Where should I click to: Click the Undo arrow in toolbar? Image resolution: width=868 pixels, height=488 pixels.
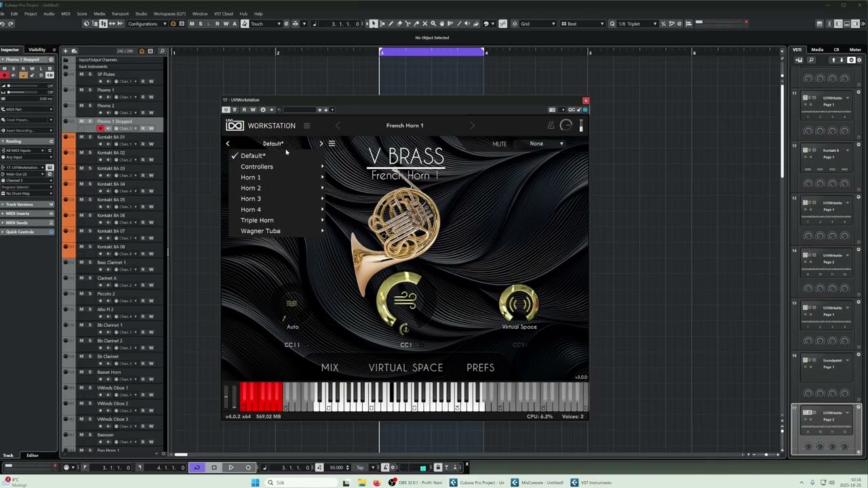pyautogui.click(x=3, y=24)
